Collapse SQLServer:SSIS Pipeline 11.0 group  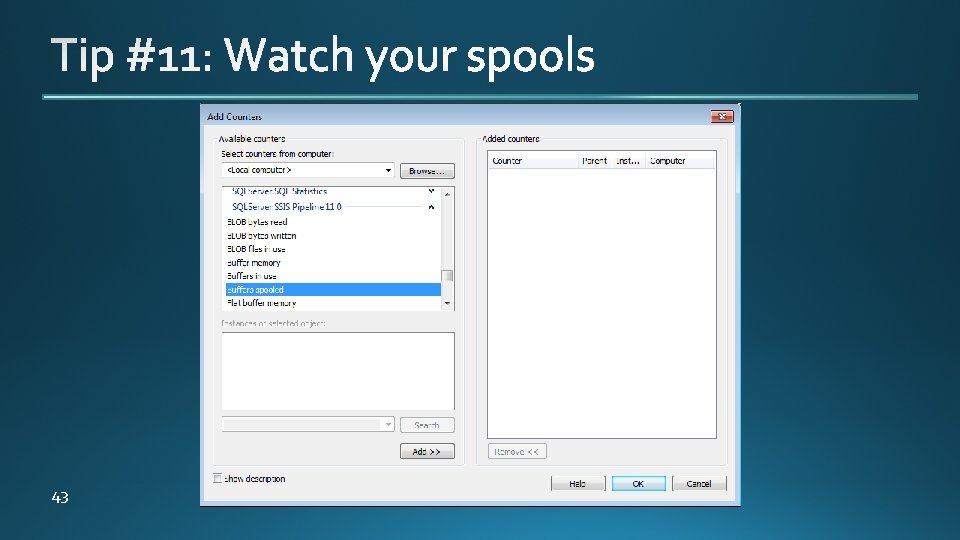pos(431,207)
